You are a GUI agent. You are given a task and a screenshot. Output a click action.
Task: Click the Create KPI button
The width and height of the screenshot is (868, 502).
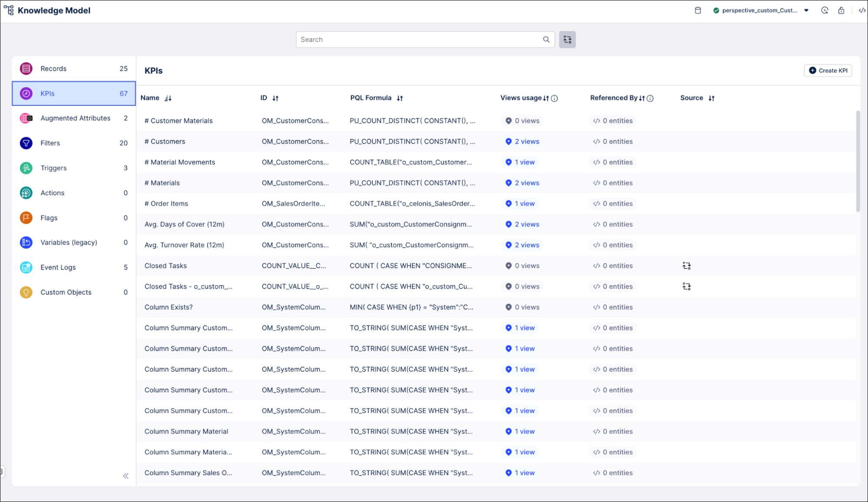tap(828, 71)
